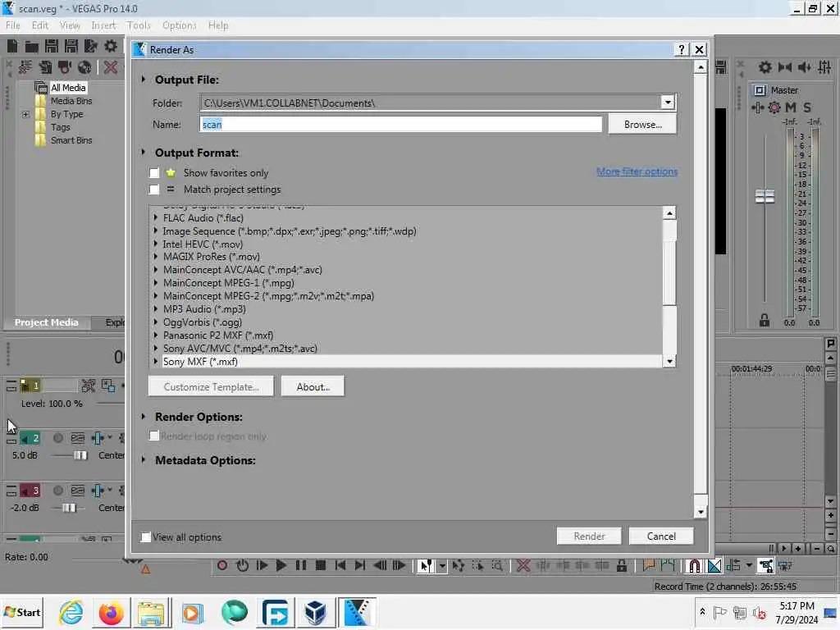Image resolution: width=840 pixels, height=630 pixels.
Task: Open the Options menu
Action: pyautogui.click(x=180, y=25)
